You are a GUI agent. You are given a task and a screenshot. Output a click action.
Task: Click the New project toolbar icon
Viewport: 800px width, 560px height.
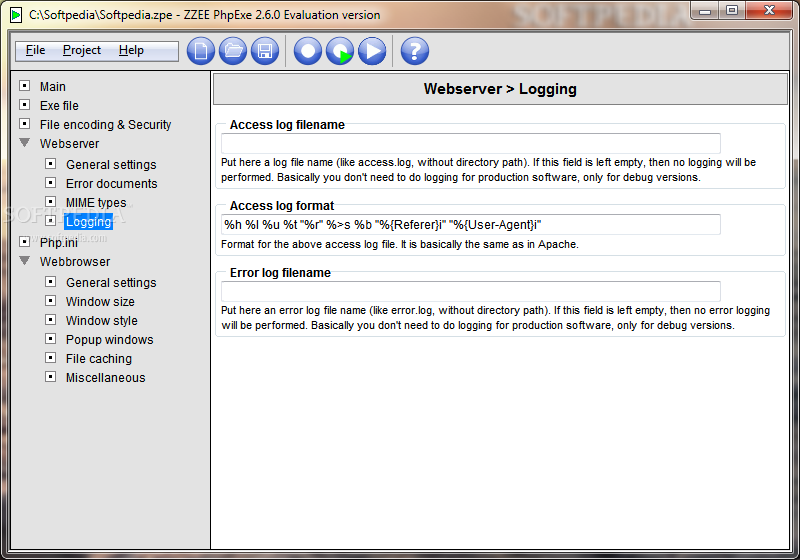point(201,51)
